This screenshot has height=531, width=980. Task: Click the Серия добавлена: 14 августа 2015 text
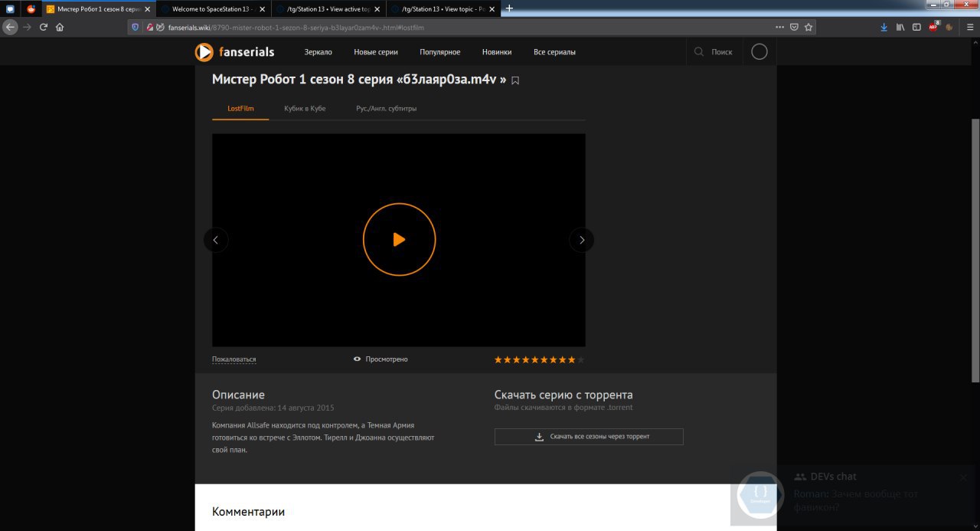pyautogui.click(x=273, y=408)
